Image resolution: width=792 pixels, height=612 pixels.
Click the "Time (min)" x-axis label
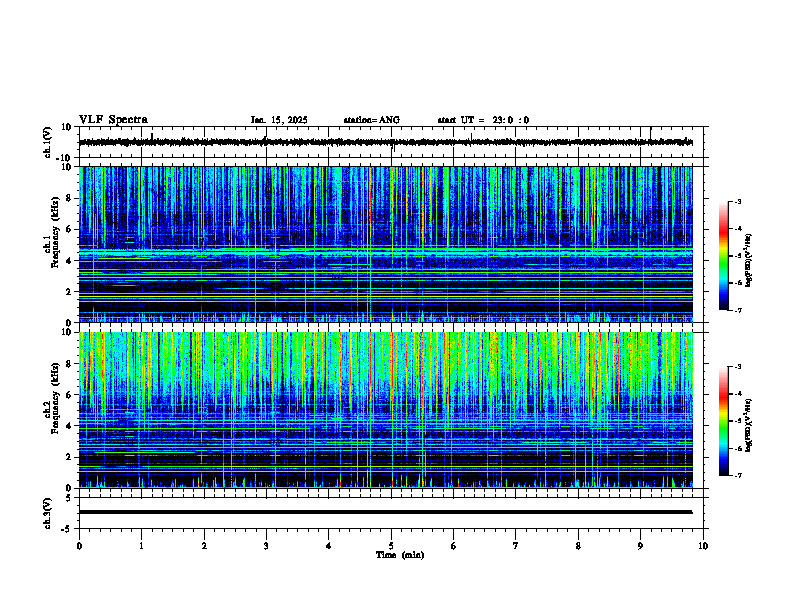point(400,555)
